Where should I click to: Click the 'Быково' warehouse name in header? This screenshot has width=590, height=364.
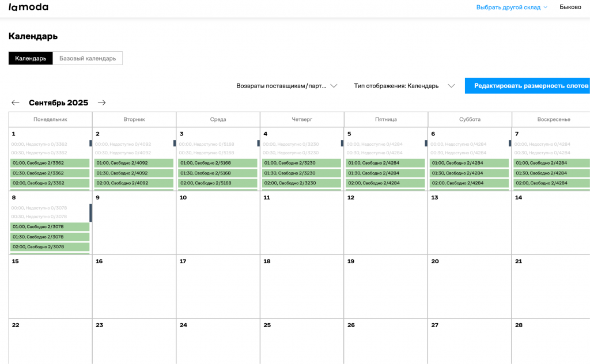pyautogui.click(x=570, y=7)
